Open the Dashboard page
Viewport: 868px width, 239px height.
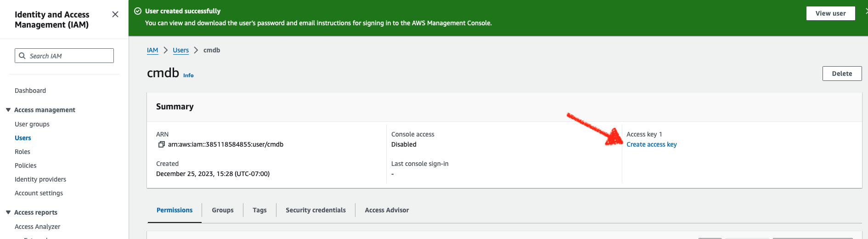click(30, 91)
